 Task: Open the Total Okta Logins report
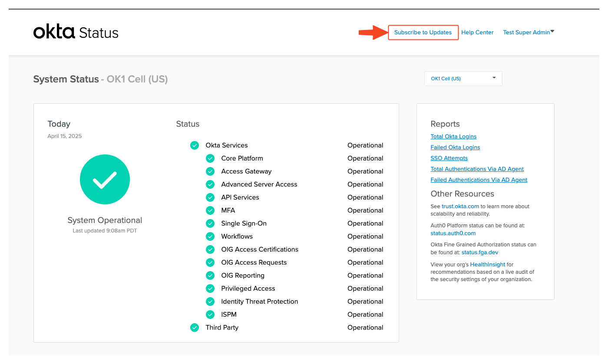453,136
